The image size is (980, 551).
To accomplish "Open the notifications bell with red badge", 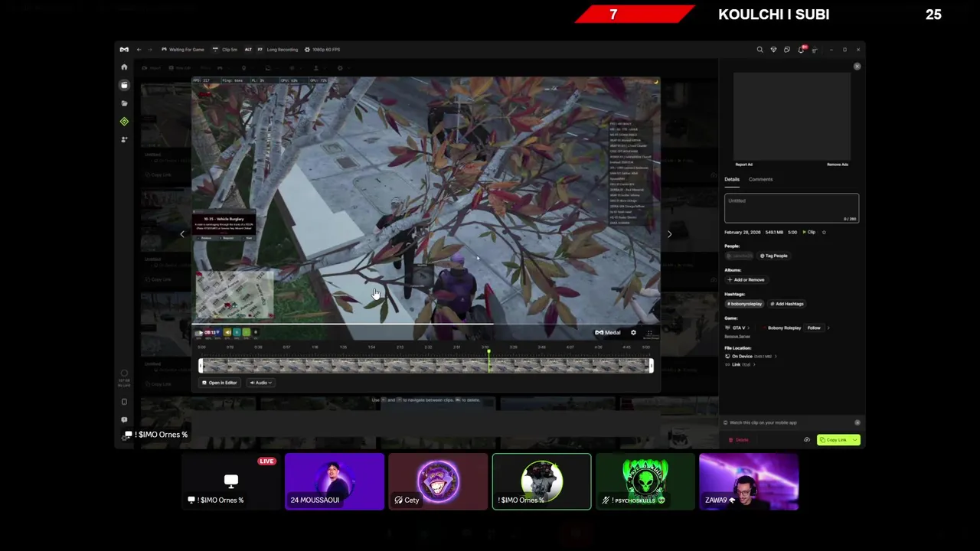I will pyautogui.click(x=802, y=50).
